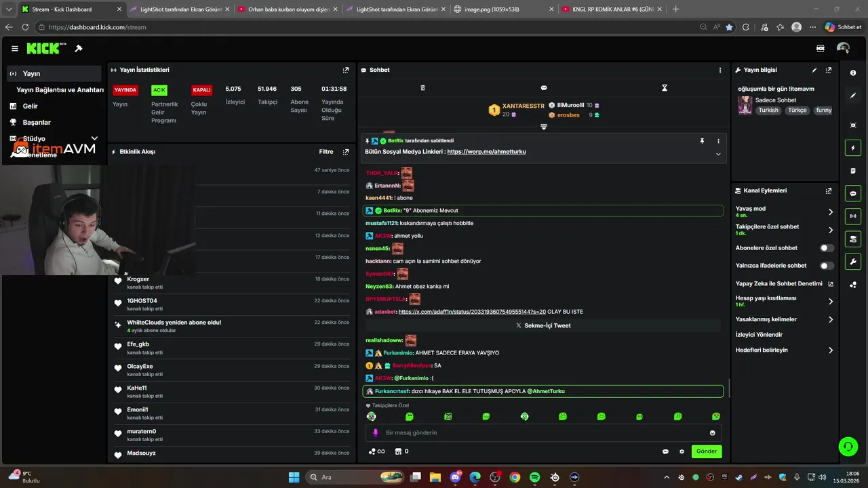Click the wrench icon in the right sidebar
The height and width of the screenshot is (488, 868).
point(853,262)
